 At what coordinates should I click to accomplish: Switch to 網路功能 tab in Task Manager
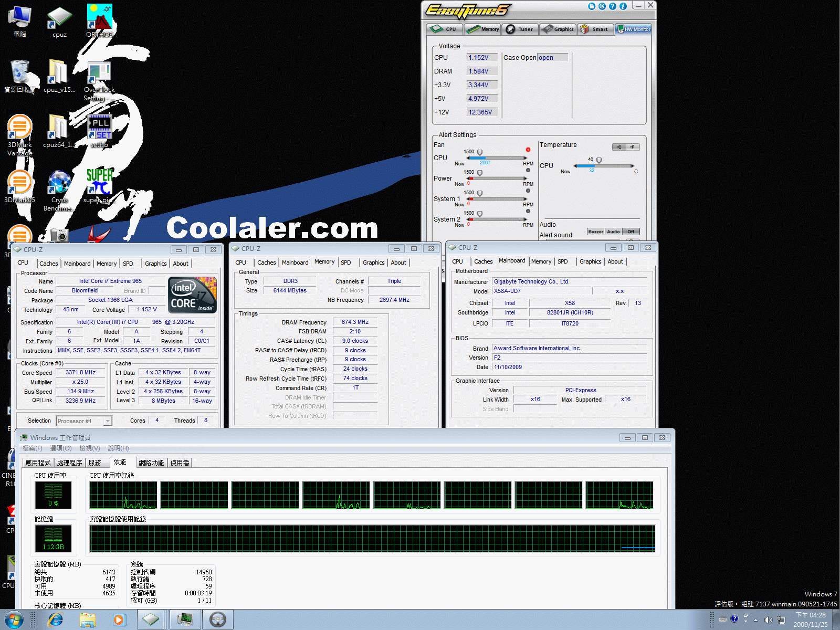[151, 463]
